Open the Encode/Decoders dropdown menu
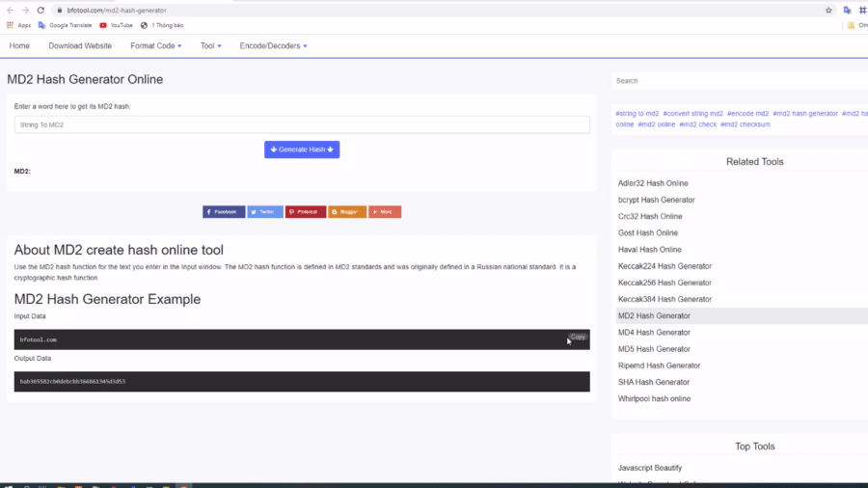 (x=274, y=45)
